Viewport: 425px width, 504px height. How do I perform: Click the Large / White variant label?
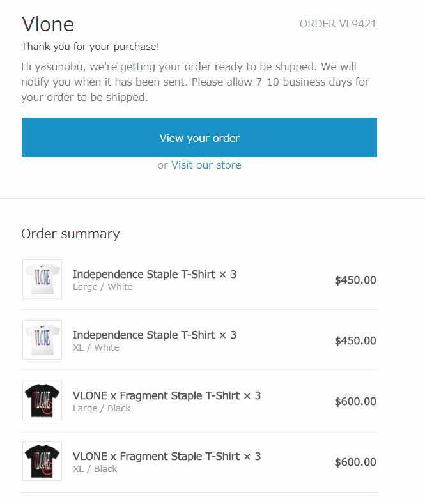point(102,287)
